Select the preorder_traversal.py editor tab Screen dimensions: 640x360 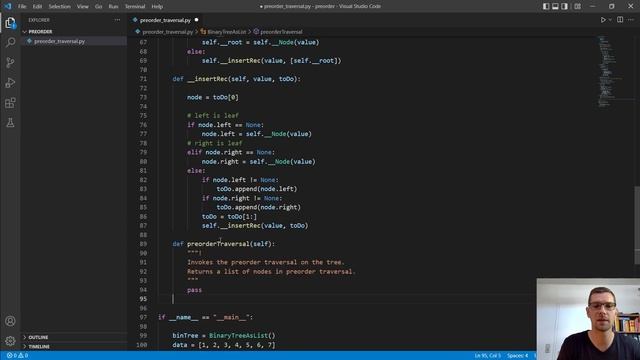coord(165,20)
